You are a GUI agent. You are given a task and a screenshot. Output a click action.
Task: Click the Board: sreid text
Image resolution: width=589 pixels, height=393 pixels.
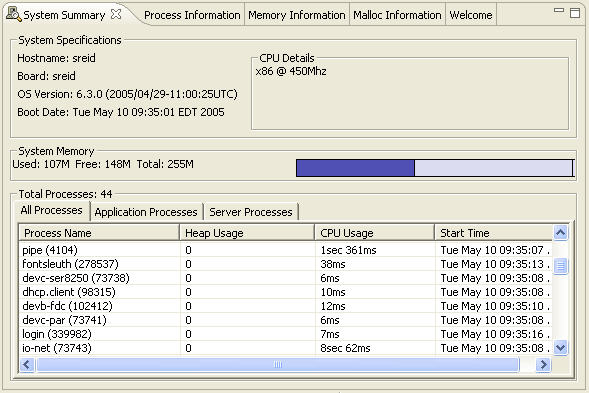click(x=46, y=76)
